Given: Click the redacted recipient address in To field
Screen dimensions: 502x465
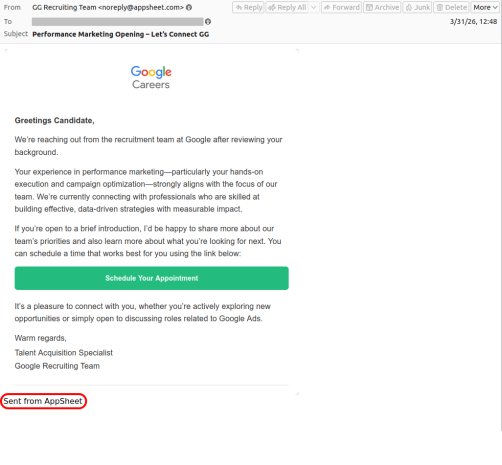Looking at the screenshot, I should pyautogui.click(x=118, y=22).
